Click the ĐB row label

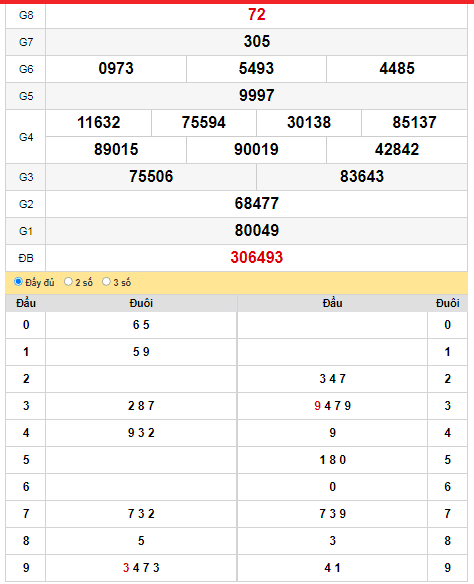pos(26,258)
